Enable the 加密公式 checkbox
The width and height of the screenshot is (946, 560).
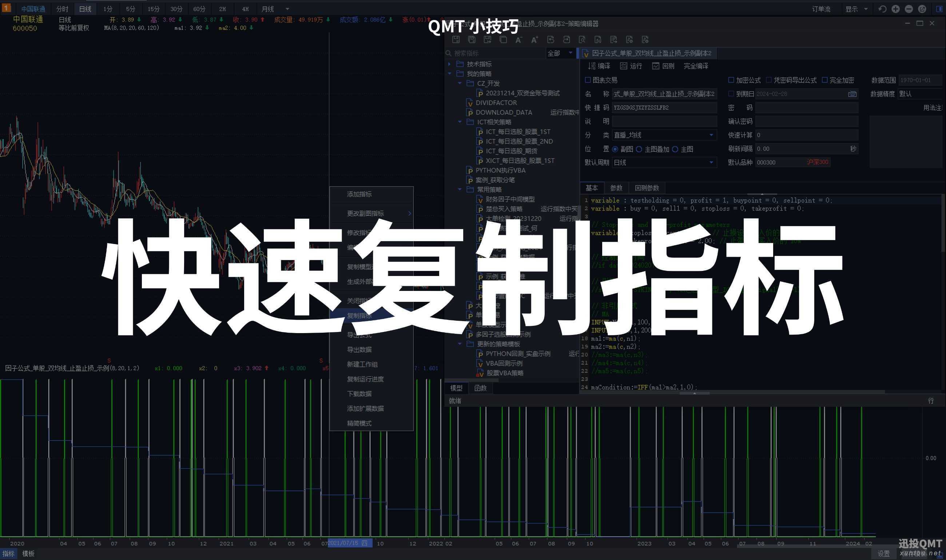[x=731, y=80]
